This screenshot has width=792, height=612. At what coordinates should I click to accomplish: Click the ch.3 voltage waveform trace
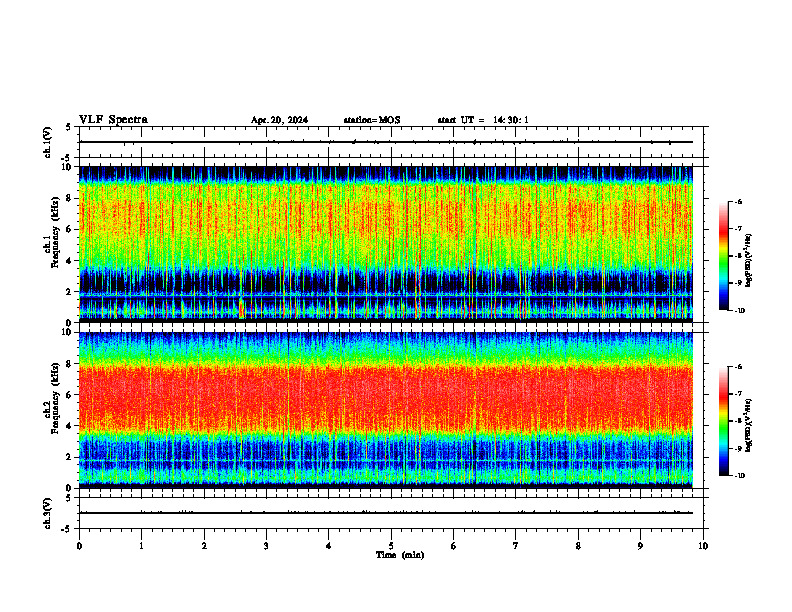tap(386, 513)
